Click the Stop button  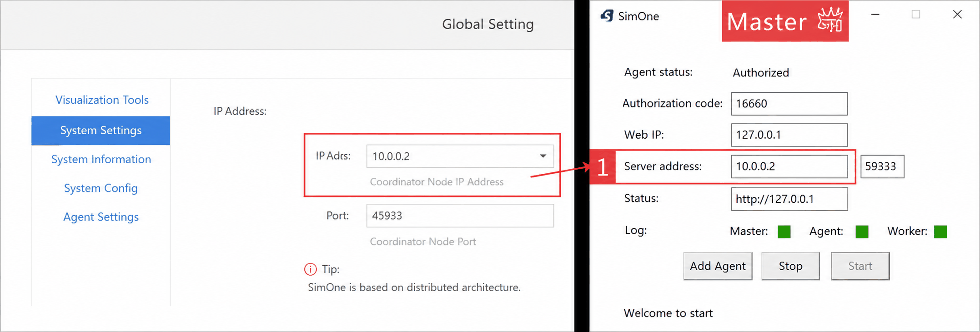coord(790,266)
